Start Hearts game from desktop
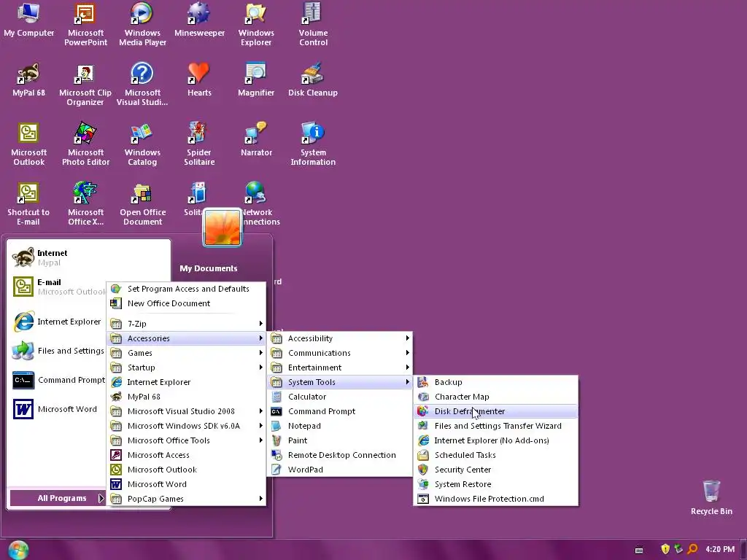747x560 pixels. click(199, 80)
